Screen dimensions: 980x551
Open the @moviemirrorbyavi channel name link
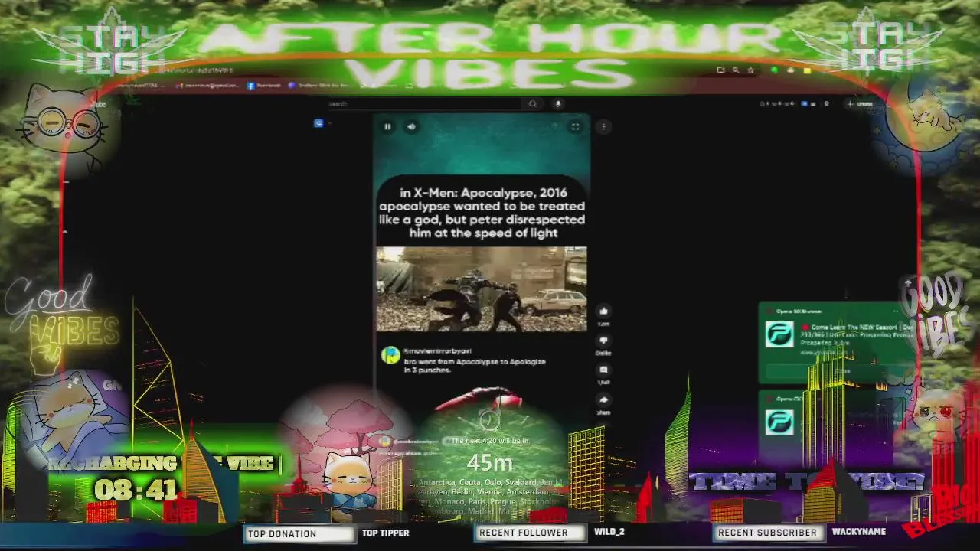pyautogui.click(x=437, y=351)
